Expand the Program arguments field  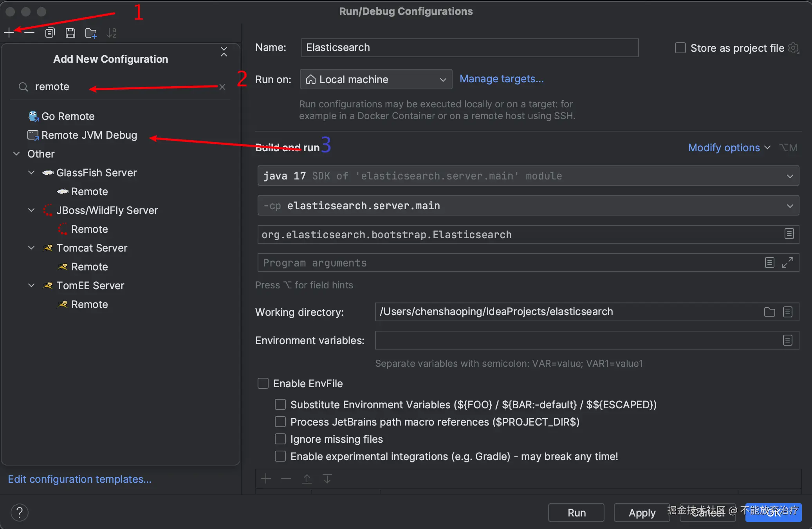787,263
